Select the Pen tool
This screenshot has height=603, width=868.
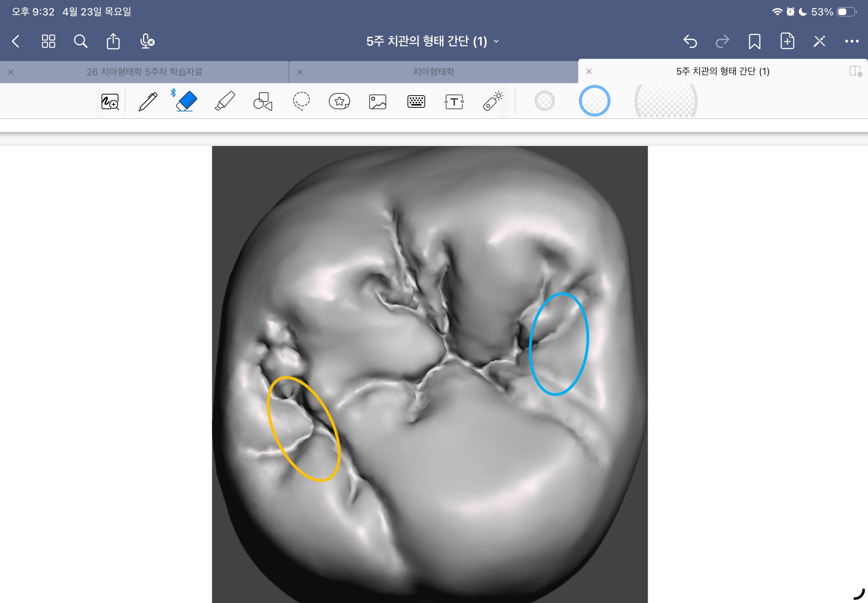click(148, 101)
